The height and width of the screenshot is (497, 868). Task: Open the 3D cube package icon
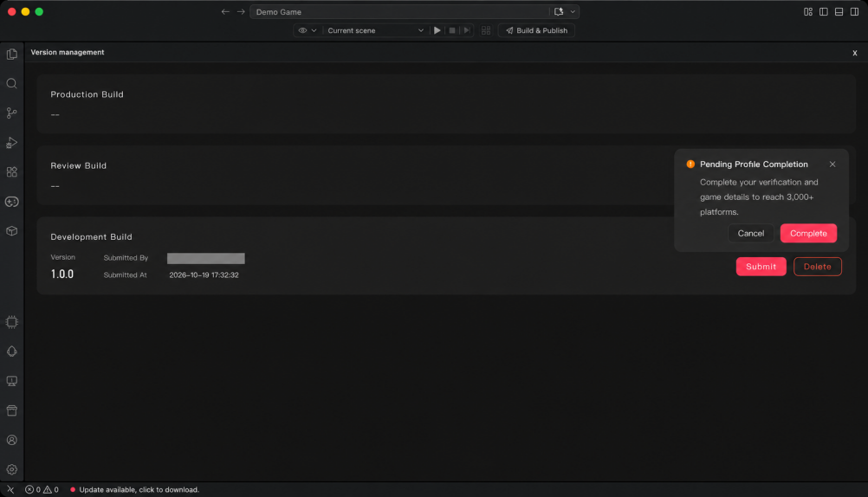11,231
